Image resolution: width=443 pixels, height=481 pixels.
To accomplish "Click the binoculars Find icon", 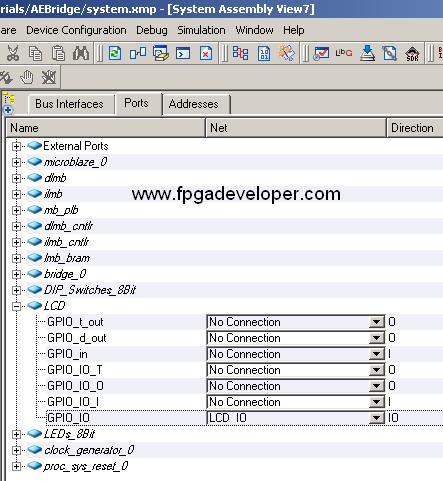I will point(81,53).
